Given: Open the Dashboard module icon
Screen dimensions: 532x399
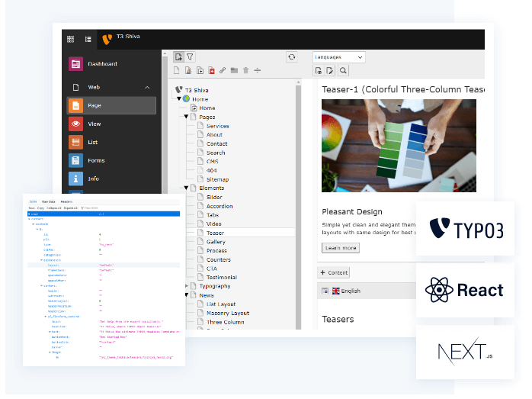Looking at the screenshot, I should click(x=75, y=64).
